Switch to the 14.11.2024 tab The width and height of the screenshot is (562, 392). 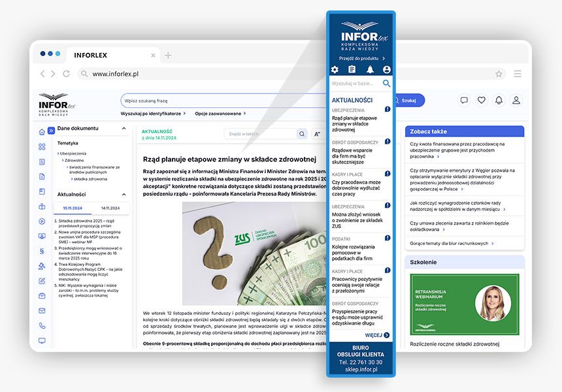pyautogui.click(x=110, y=208)
